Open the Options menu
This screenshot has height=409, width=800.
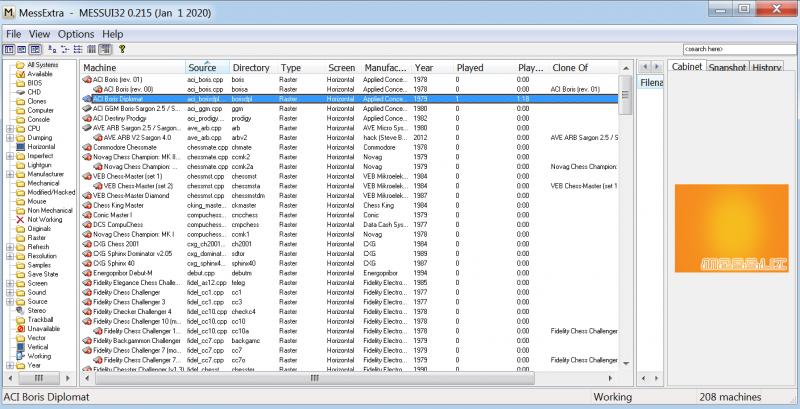tap(75, 33)
